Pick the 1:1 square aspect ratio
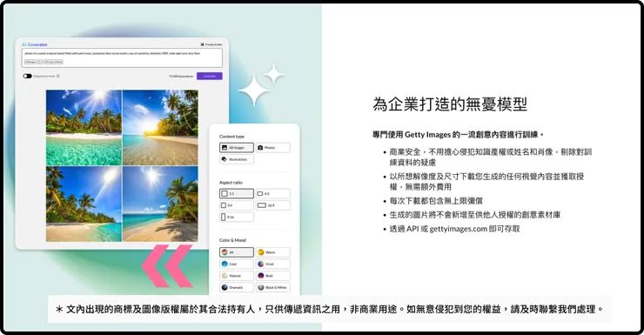Image resolution: width=644 pixels, height=335 pixels. pyautogui.click(x=237, y=193)
